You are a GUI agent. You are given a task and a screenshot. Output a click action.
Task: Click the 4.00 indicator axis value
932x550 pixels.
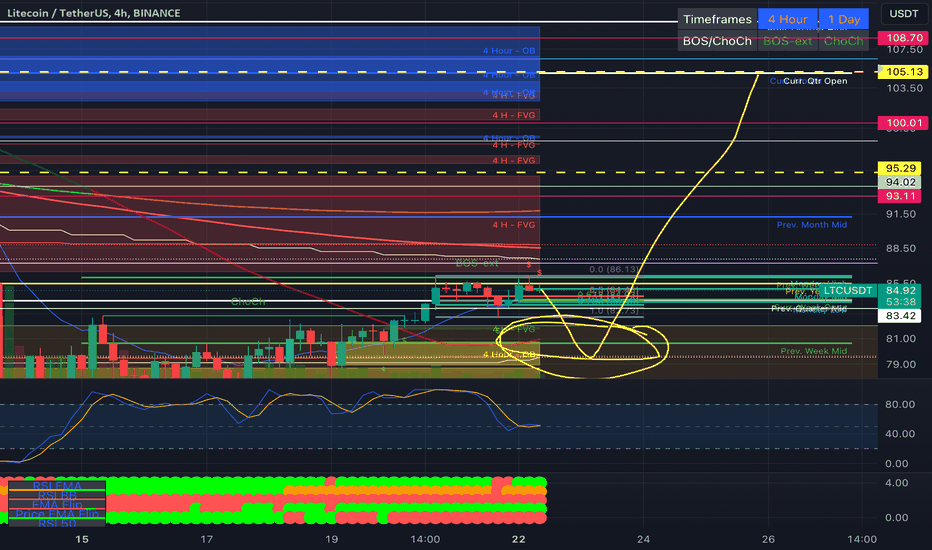[896, 483]
